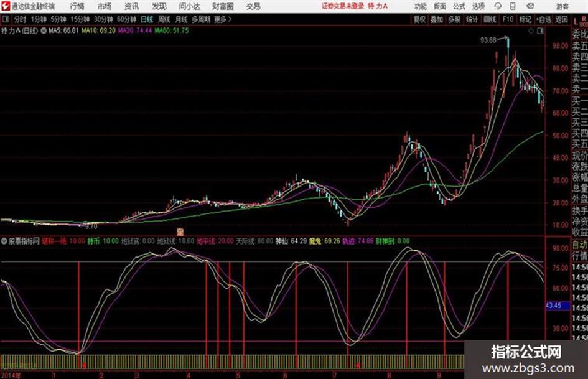
Task: Click the red L icon in right panel
Action: [x=576, y=21]
